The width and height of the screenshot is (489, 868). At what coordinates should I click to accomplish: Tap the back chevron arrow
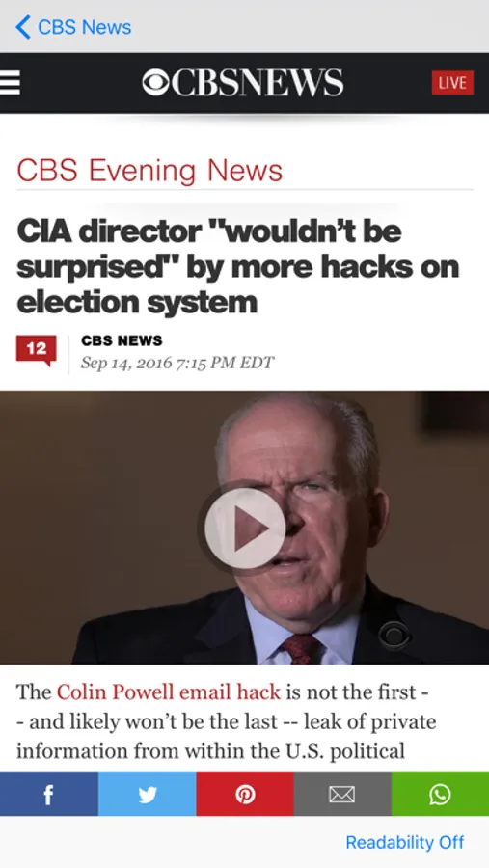tap(23, 27)
